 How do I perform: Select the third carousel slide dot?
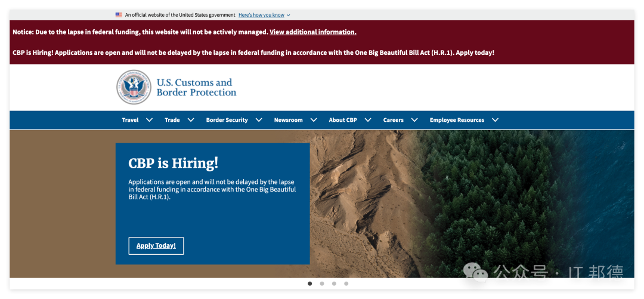coord(334,283)
